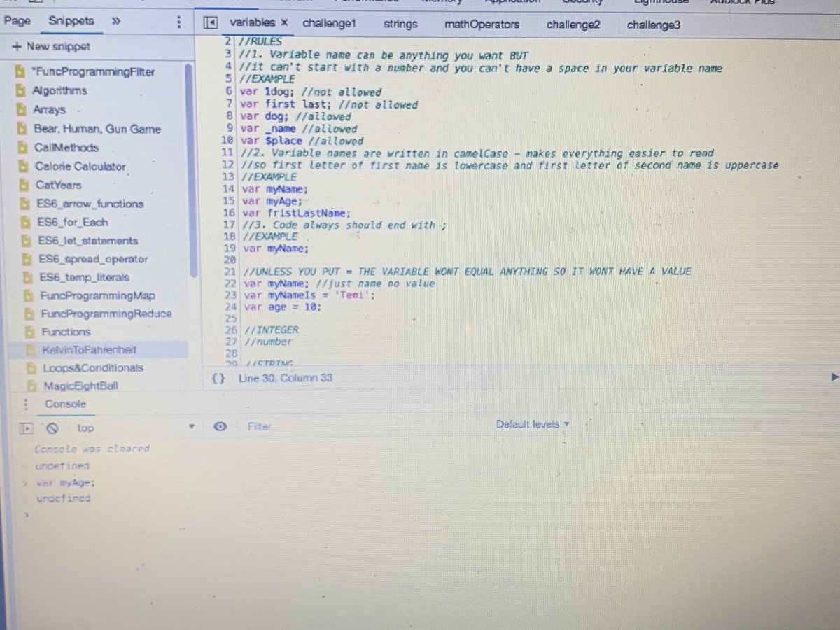This screenshot has width=840, height=630.
Task: Open the FuncProgrammingMap snippet
Action: (97, 295)
